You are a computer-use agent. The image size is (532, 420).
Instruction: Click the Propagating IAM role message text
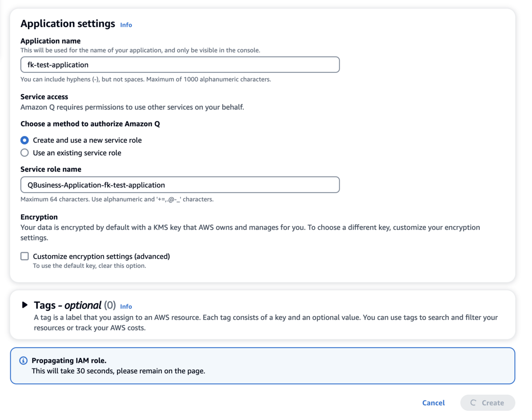[x=69, y=361]
